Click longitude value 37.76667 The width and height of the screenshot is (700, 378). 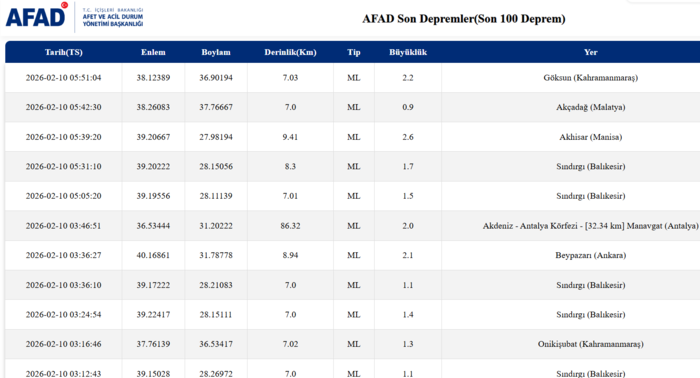point(216,107)
